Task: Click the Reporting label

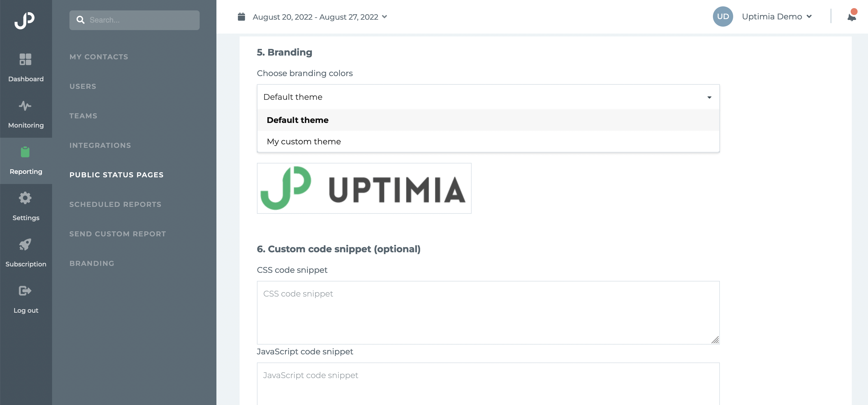Action: point(26,172)
